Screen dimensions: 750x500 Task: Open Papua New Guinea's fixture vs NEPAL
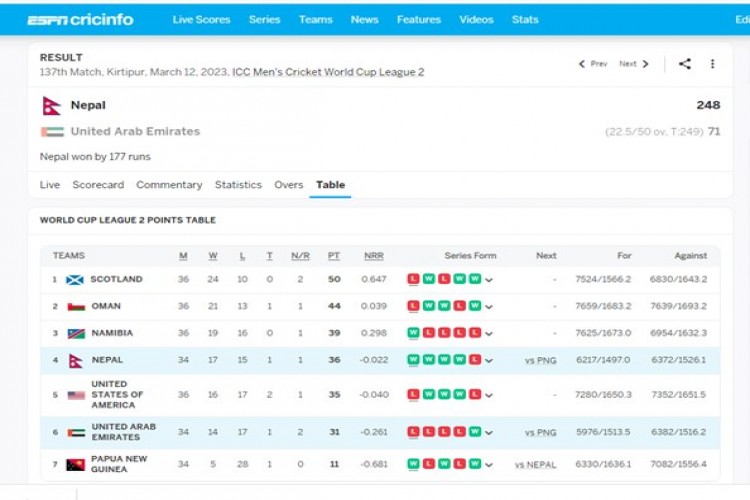[535, 465]
